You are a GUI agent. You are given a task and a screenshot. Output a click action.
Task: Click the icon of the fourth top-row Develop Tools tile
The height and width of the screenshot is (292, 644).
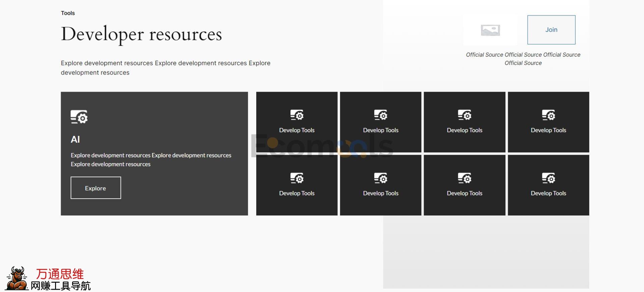coord(548,115)
